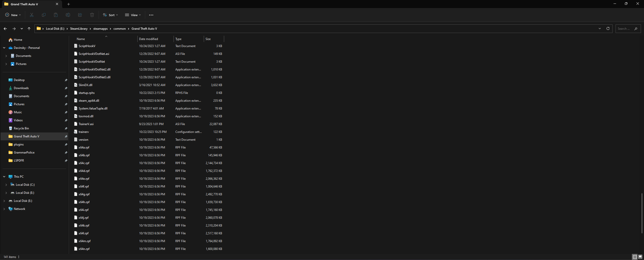
Task: Select the version text document
Action: [83, 140]
